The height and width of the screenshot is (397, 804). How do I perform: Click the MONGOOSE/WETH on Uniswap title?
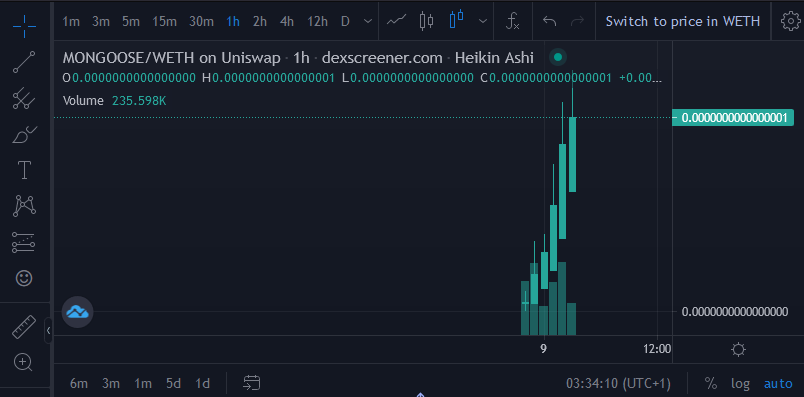click(x=171, y=57)
